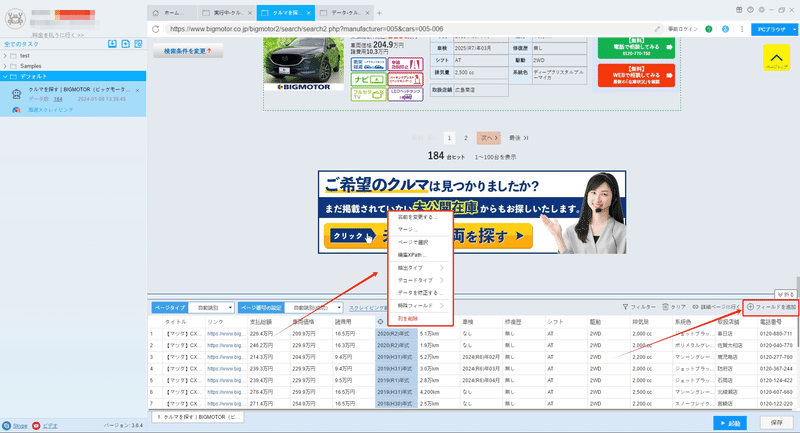Close the BIGMOTOR task item with X

(137, 90)
